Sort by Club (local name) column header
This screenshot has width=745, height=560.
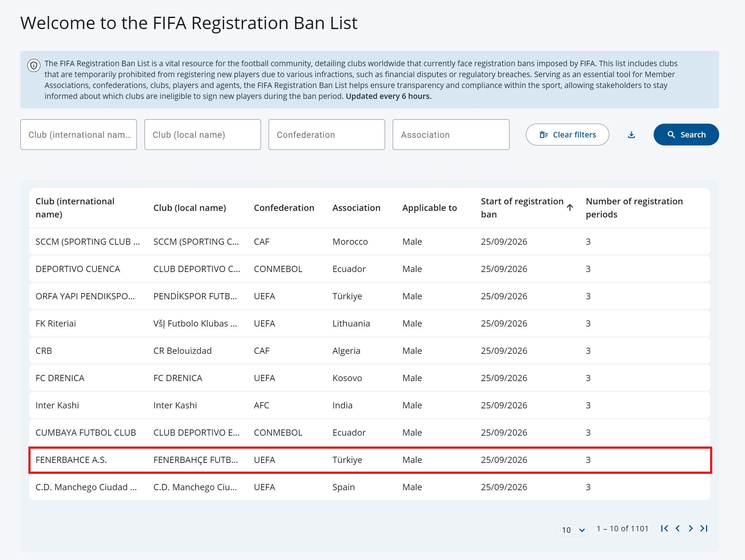coord(190,208)
